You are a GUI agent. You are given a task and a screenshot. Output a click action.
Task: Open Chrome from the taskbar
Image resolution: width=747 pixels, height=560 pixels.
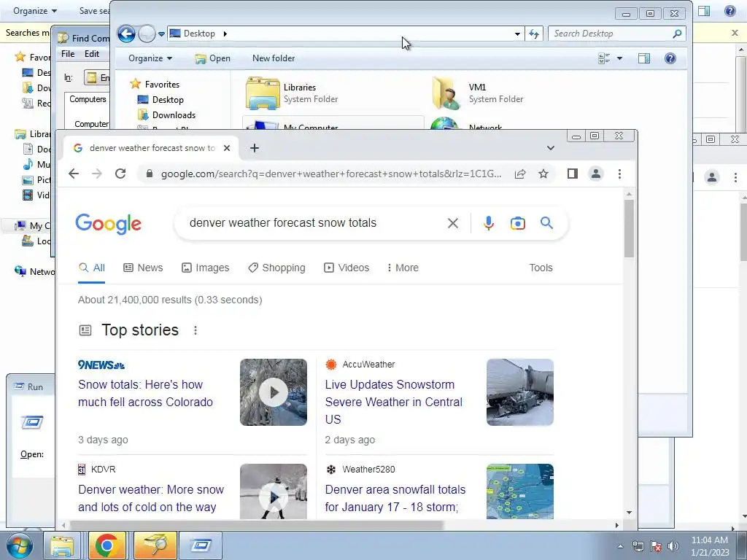coord(107,545)
